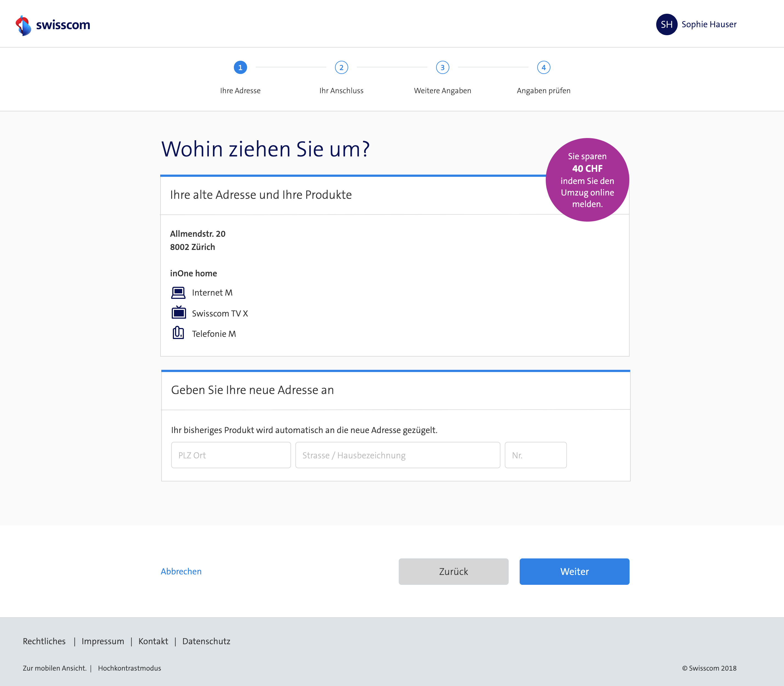Open the Datenschutz footer link
The width and height of the screenshot is (784, 686).
pyautogui.click(x=206, y=641)
